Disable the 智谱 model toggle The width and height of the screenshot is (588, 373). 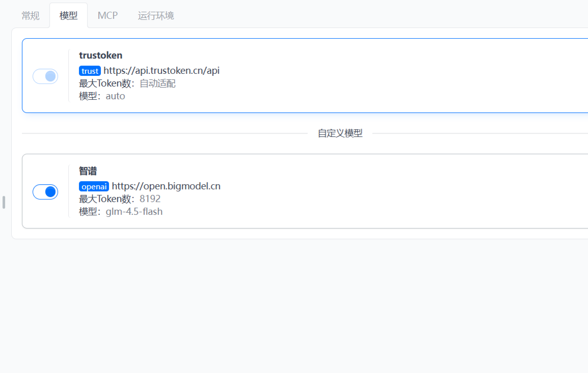pos(45,192)
